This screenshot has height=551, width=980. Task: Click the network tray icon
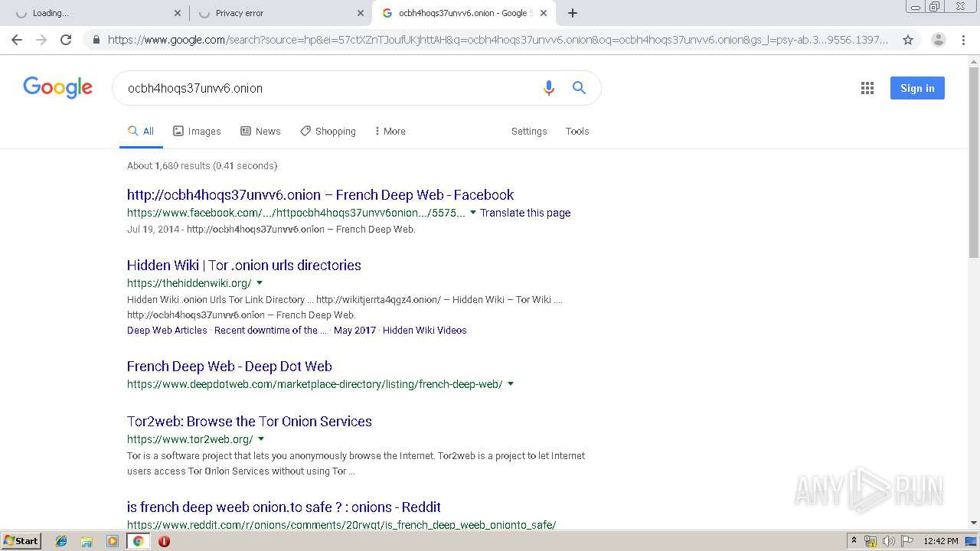coord(871,541)
